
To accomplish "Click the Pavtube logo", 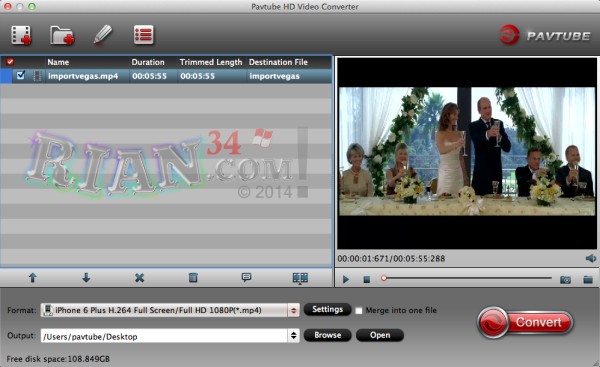I will [x=545, y=35].
